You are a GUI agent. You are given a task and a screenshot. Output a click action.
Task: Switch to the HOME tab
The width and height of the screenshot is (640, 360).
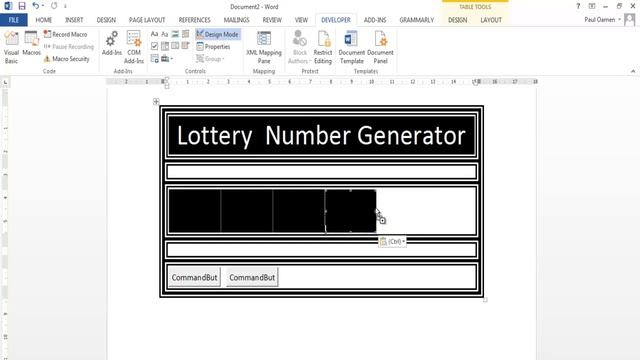pos(43,20)
